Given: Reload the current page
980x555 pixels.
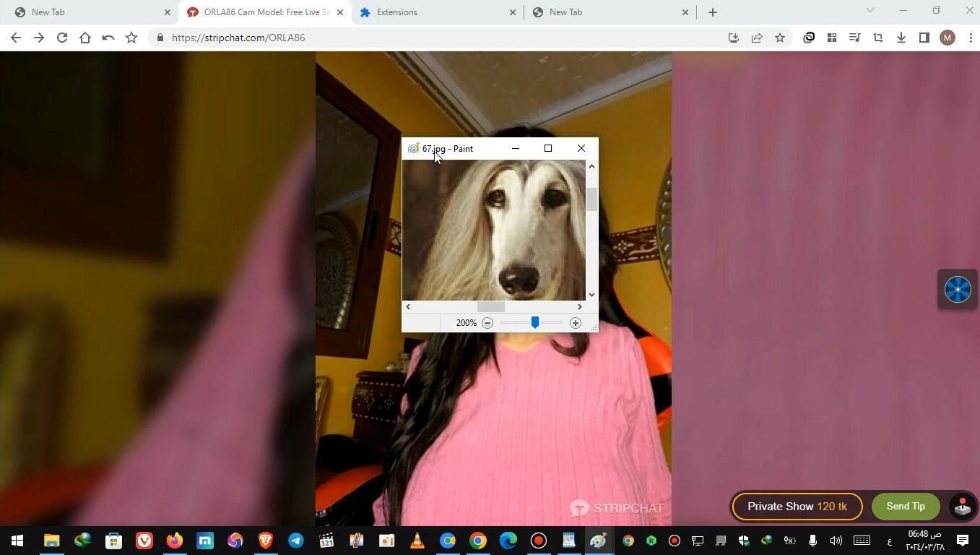Looking at the screenshot, I should (x=62, y=38).
